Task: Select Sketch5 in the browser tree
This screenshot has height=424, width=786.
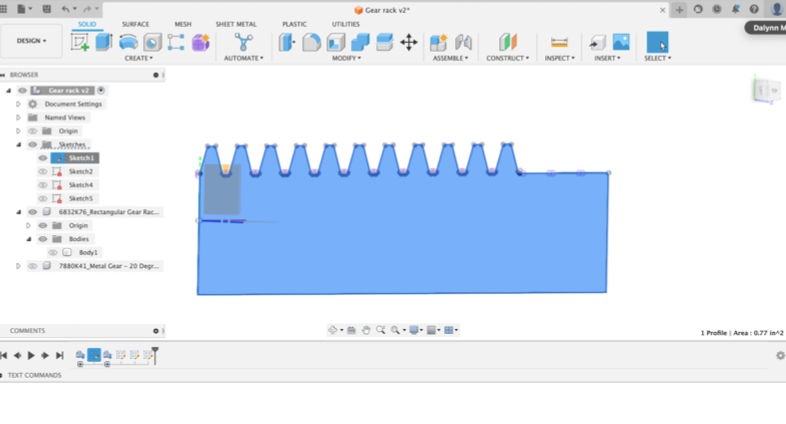Action: [80, 199]
